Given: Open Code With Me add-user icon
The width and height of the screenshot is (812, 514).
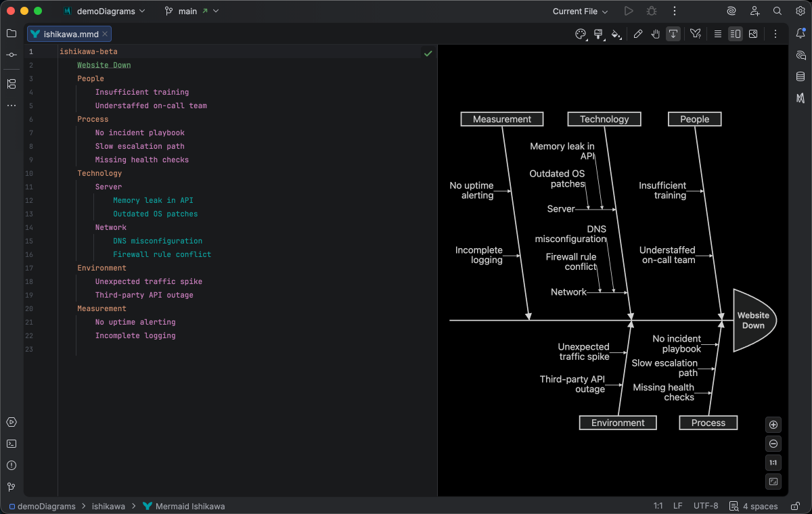Looking at the screenshot, I should click(x=754, y=11).
